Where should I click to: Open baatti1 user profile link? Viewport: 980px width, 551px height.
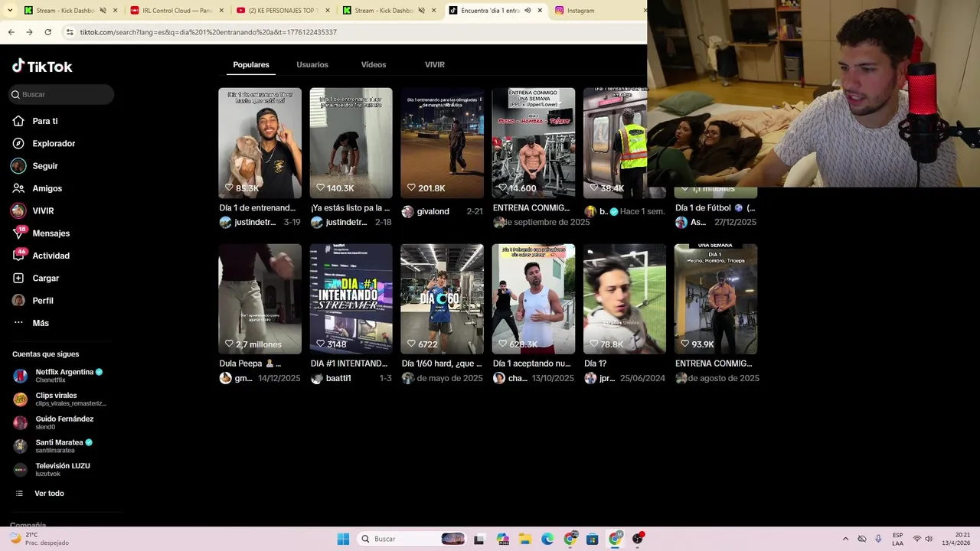coord(338,378)
